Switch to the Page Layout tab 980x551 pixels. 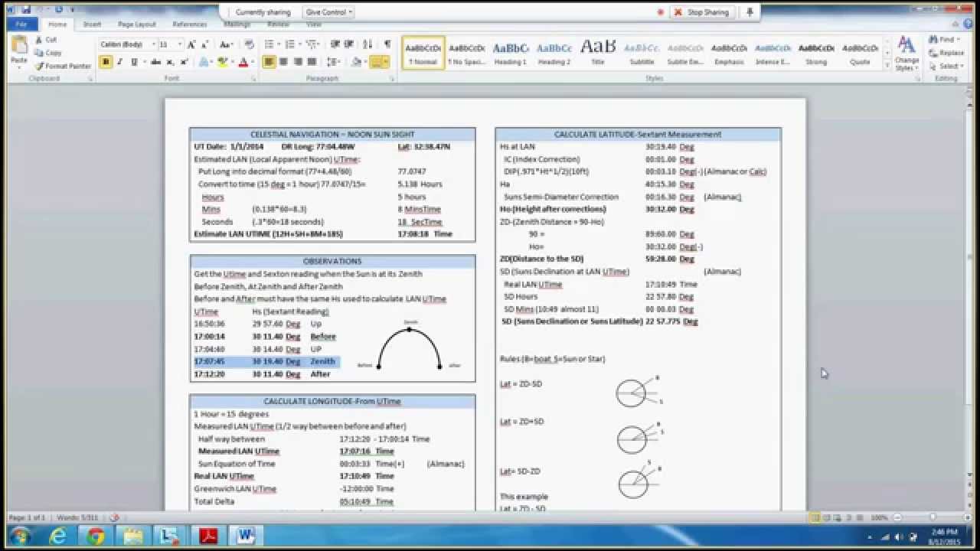[137, 24]
